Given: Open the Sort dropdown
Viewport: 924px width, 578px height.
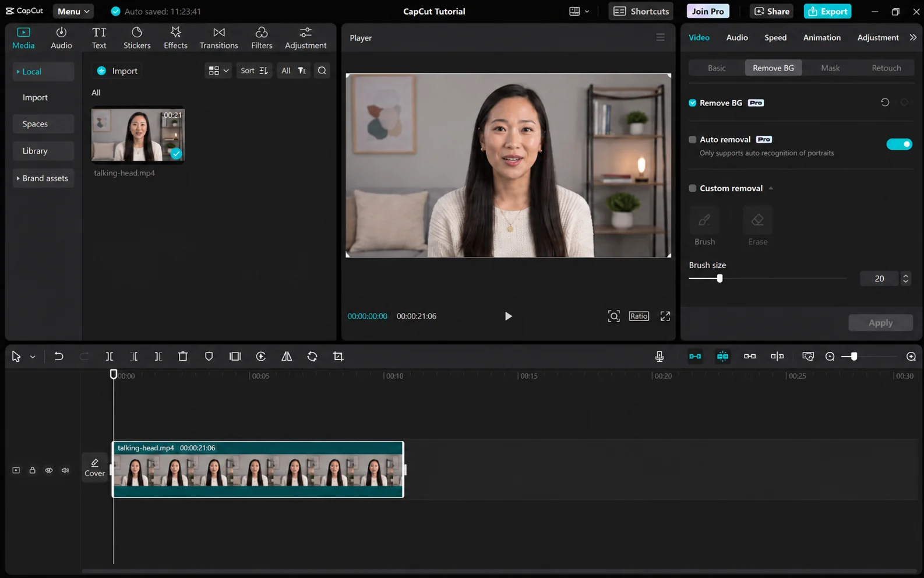Looking at the screenshot, I should [254, 71].
